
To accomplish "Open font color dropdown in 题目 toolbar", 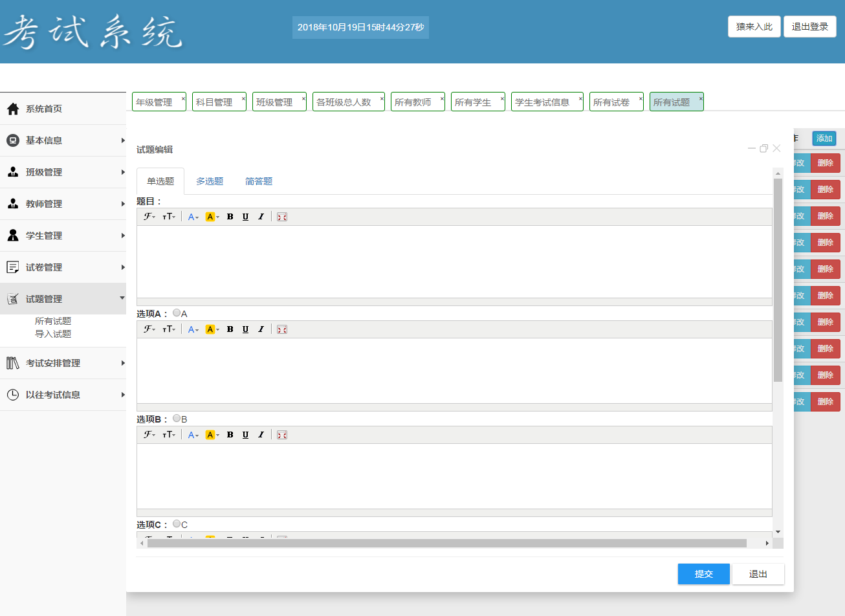I will click(193, 217).
